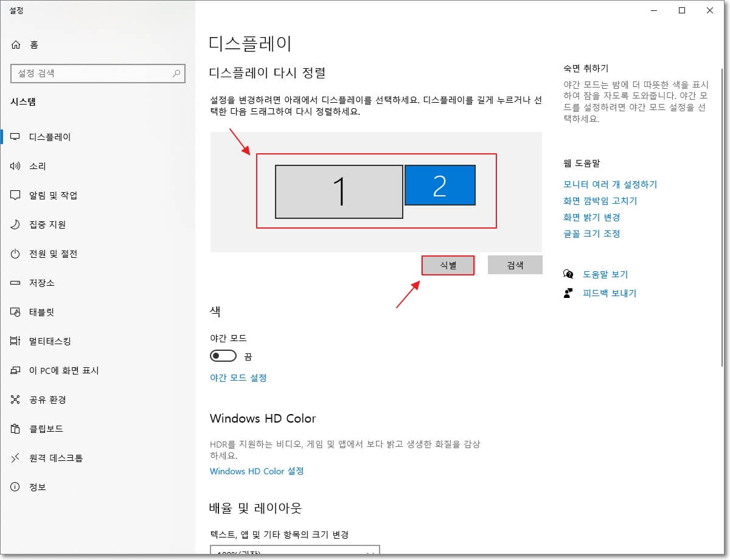
Task: Select monitor 2 in the display arrangement
Action: pyautogui.click(x=440, y=185)
